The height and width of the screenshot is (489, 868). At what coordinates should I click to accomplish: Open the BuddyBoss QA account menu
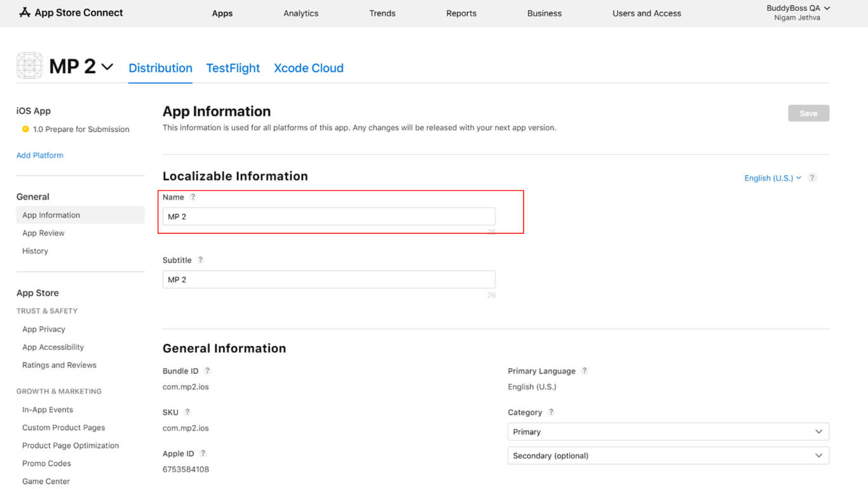(797, 13)
